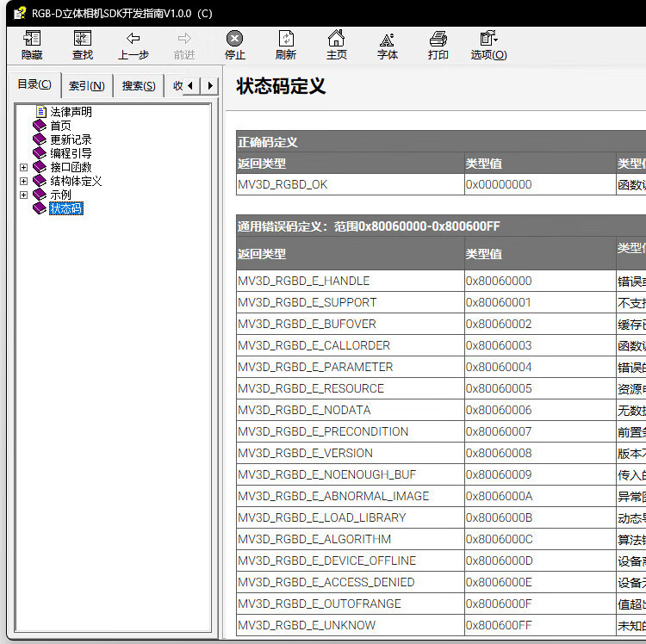This screenshot has width=646, height=644.
Task: Go to the 主页 (Home) icon
Action: tap(336, 40)
